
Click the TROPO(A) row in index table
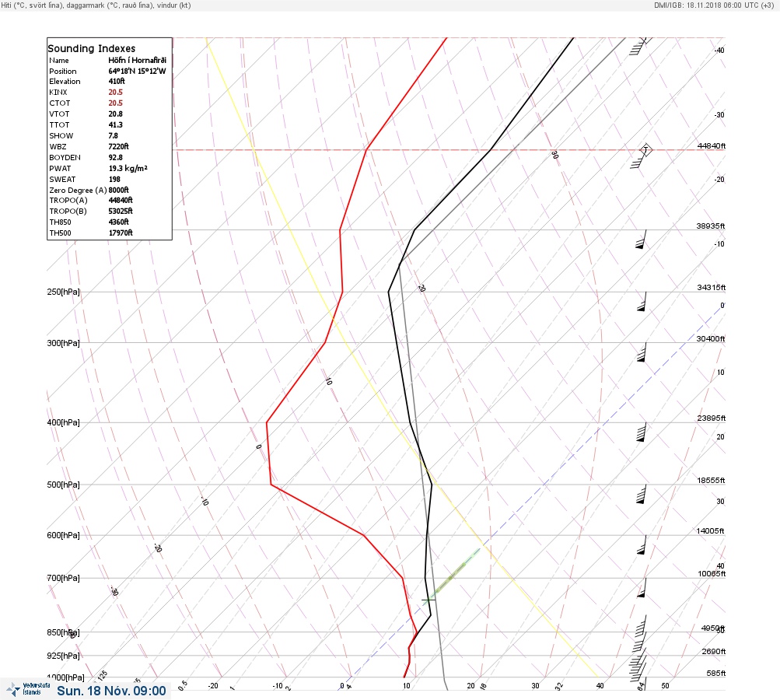91,201
